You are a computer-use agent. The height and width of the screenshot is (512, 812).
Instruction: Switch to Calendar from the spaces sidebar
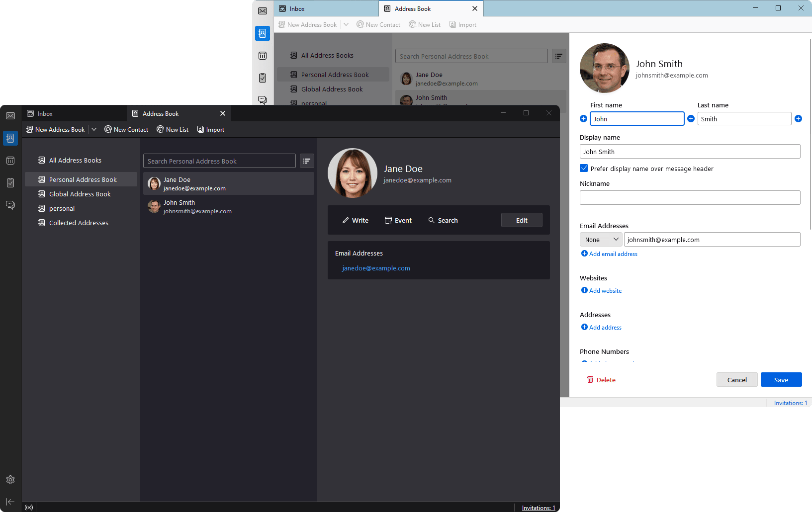point(10,161)
